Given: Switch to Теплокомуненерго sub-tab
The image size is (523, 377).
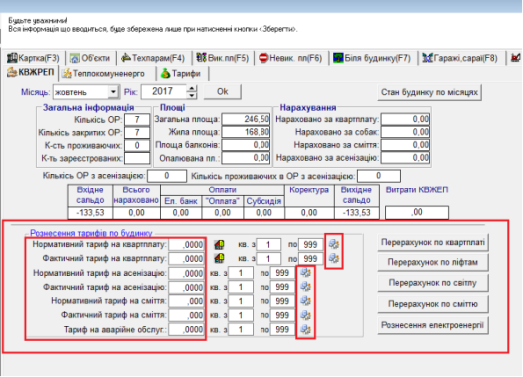Looking at the screenshot, I should (x=104, y=73).
